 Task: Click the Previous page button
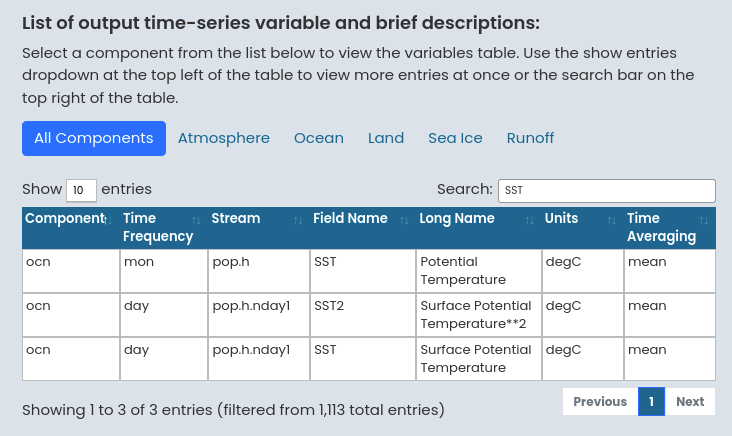pos(600,401)
